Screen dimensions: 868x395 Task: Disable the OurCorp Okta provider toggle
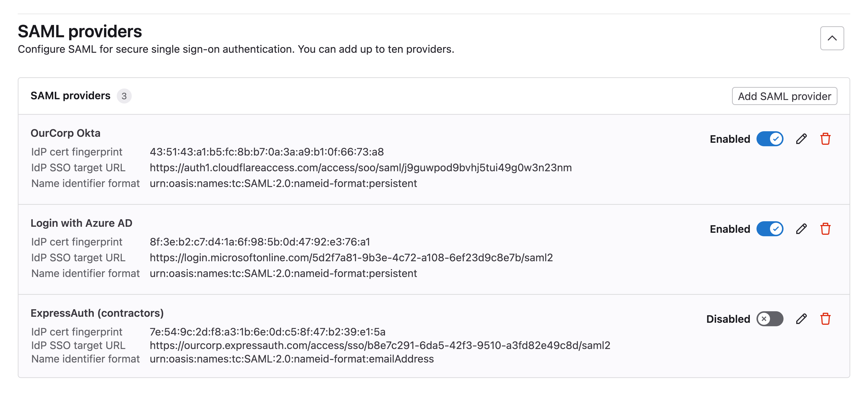click(769, 139)
